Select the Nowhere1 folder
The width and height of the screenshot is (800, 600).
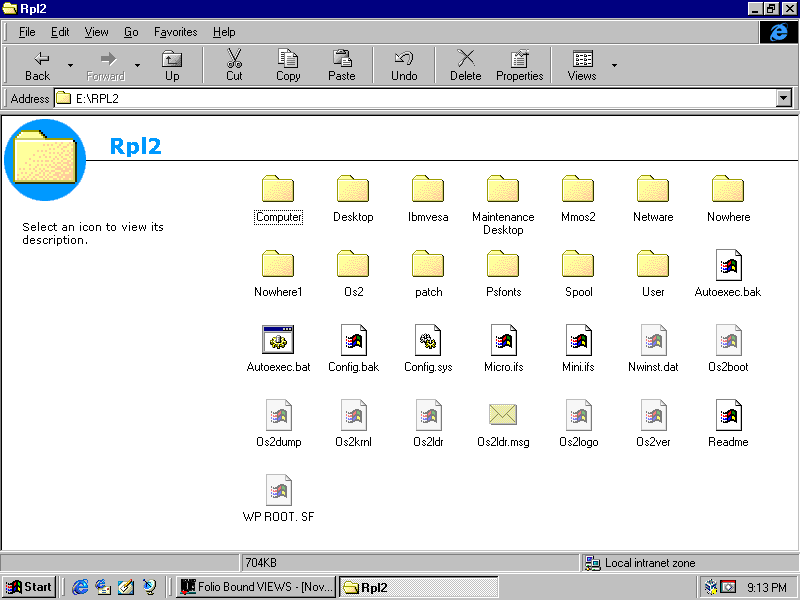point(278,274)
